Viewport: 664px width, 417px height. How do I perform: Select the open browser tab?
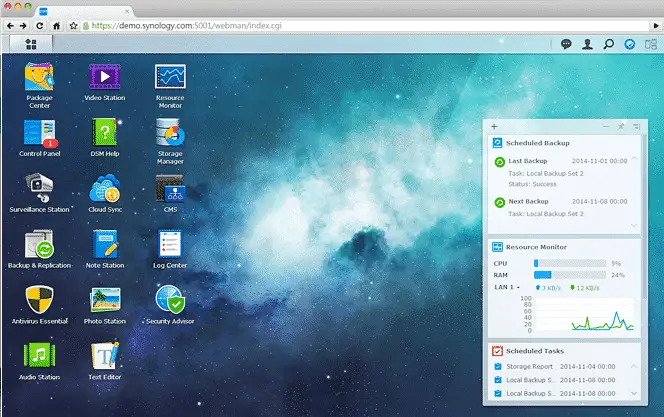(x=84, y=11)
